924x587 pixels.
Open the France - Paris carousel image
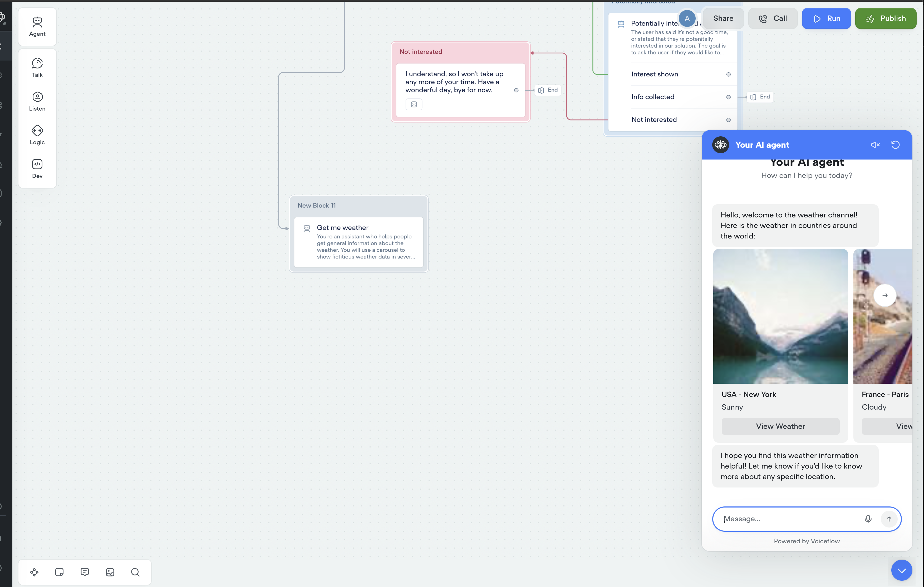(883, 316)
